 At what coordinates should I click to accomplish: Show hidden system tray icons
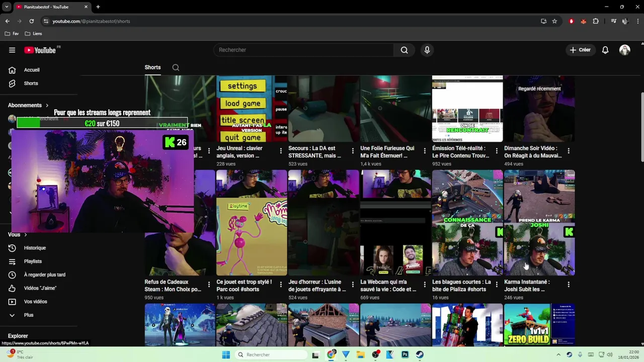click(558, 354)
